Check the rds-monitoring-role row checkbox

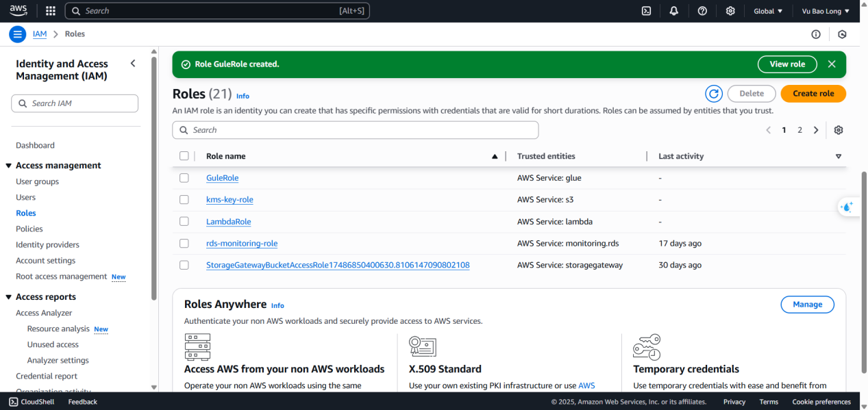pyautogui.click(x=184, y=244)
